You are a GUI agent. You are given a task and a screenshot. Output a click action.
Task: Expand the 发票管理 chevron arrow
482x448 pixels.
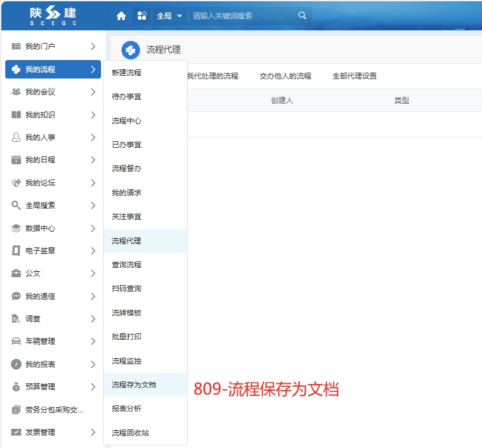pyautogui.click(x=93, y=432)
